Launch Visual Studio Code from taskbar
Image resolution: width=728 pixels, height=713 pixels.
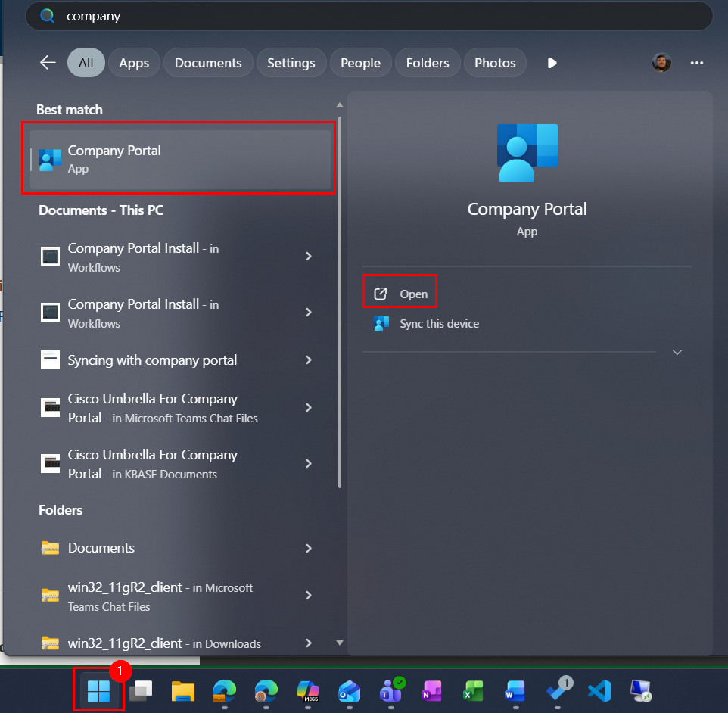pyautogui.click(x=599, y=691)
